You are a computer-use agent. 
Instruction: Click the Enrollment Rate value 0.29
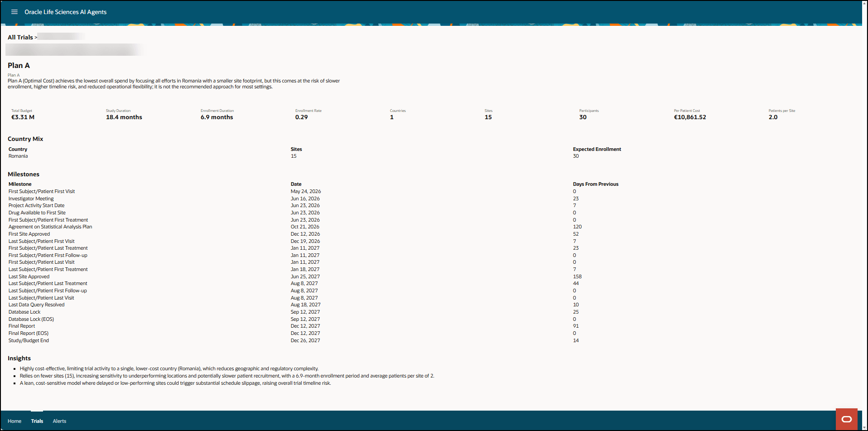pos(302,117)
